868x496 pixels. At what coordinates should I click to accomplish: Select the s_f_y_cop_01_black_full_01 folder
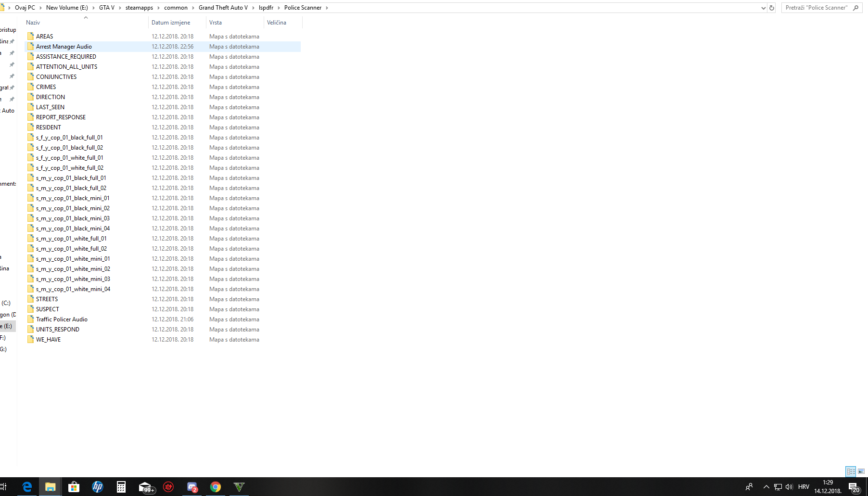(x=69, y=138)
